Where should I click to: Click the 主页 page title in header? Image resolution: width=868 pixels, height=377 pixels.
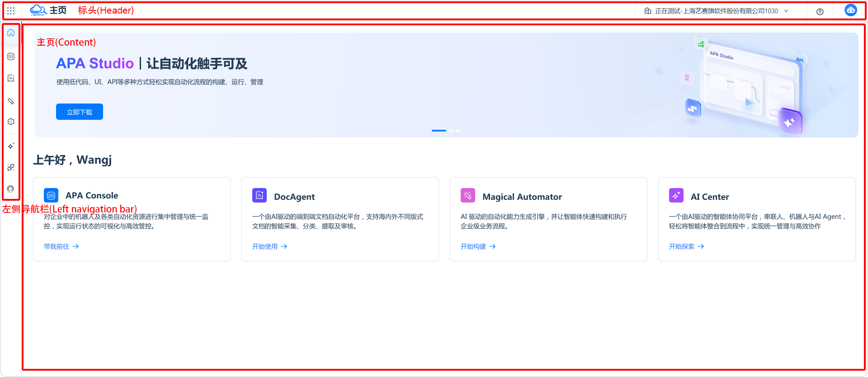(58, 10)
